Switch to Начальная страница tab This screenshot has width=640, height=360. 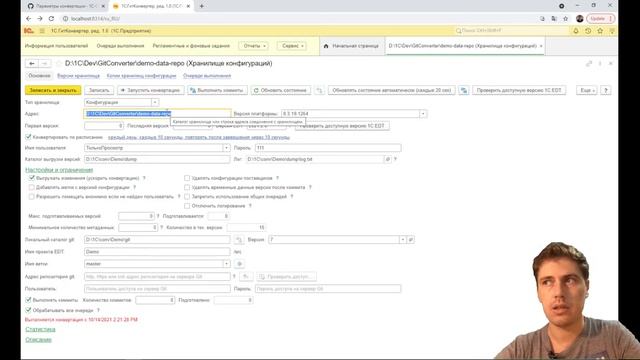point(351,46)
